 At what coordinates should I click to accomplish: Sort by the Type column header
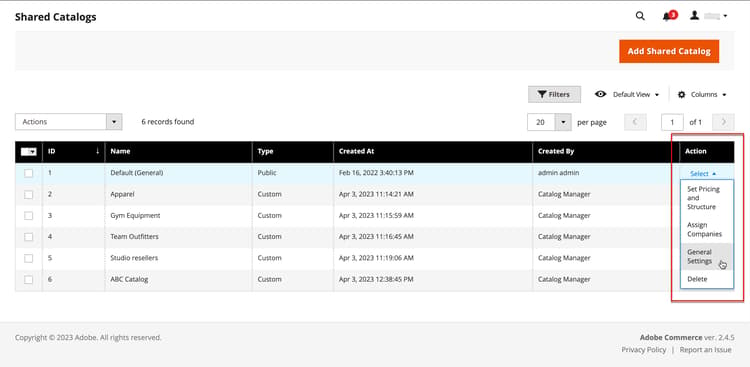click(x=293, y=151)
